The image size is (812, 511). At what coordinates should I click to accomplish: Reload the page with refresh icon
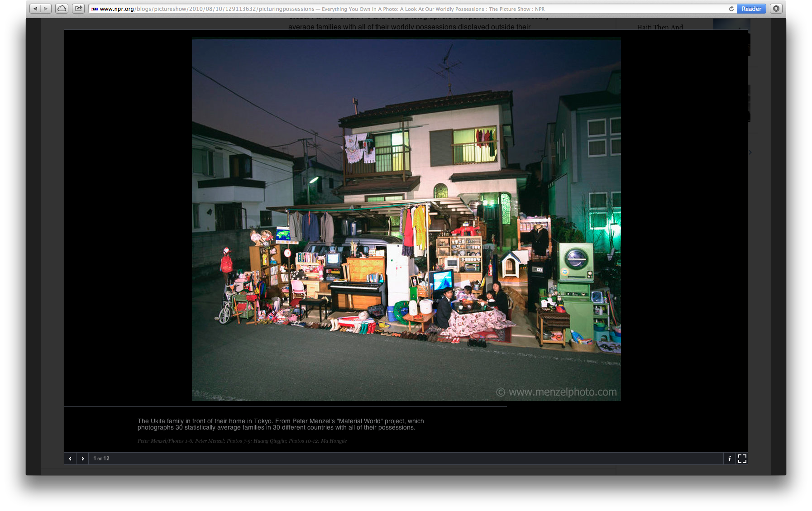(x=731, y=9)
